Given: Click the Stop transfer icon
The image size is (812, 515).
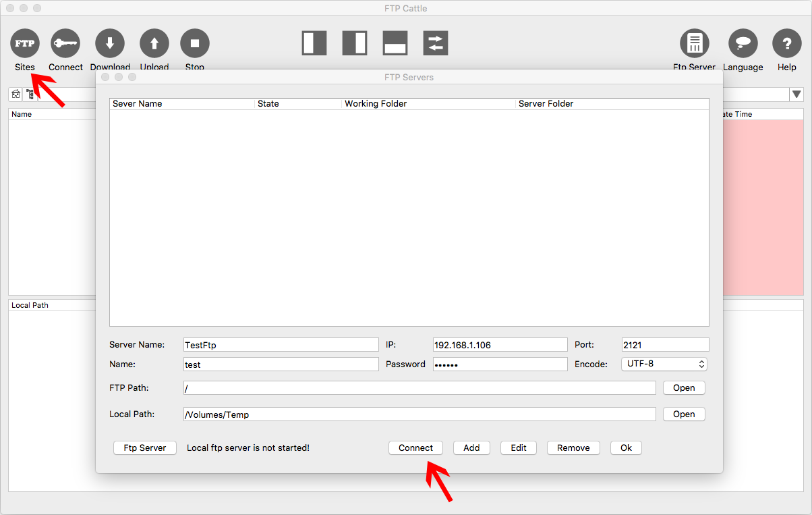Looking at the screenshot, I should pos(195,43).
